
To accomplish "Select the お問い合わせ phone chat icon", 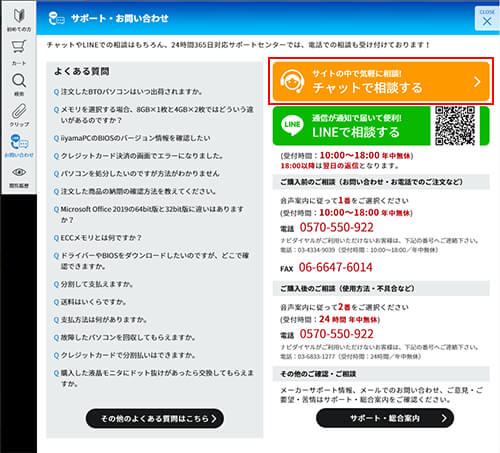I will pos(19,146).
